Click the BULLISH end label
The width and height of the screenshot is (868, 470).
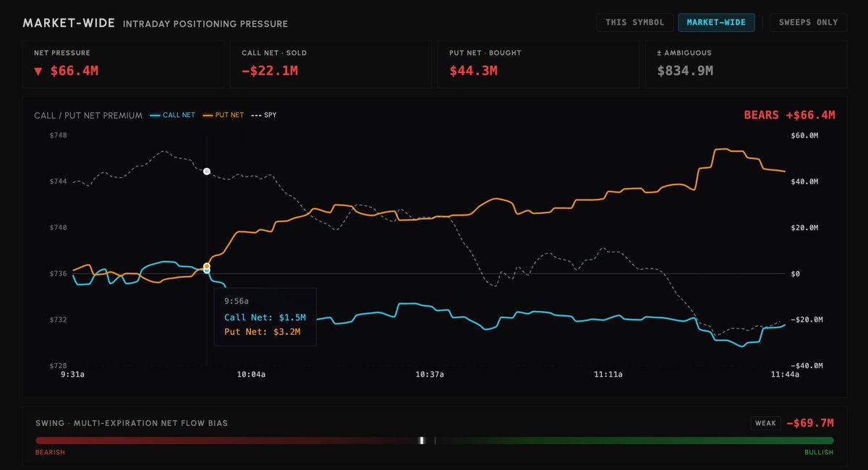coord(819,453)
